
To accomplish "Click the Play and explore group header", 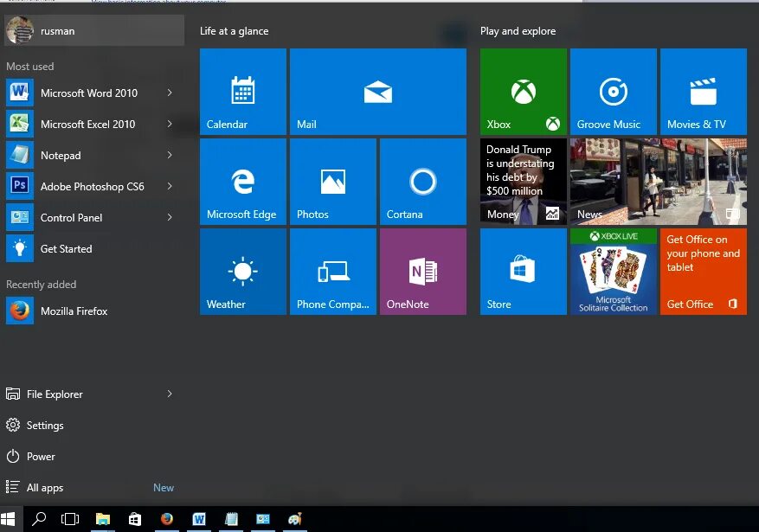I will [518, 31].
